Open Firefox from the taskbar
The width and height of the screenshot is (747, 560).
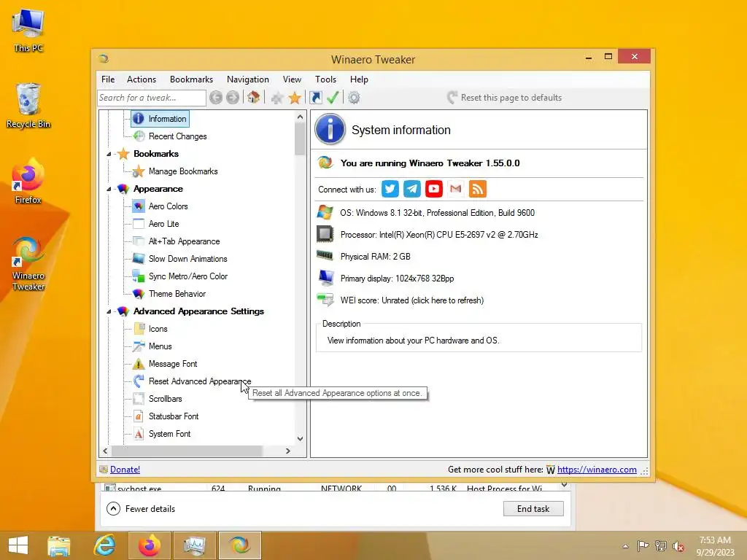click(149, 545)
